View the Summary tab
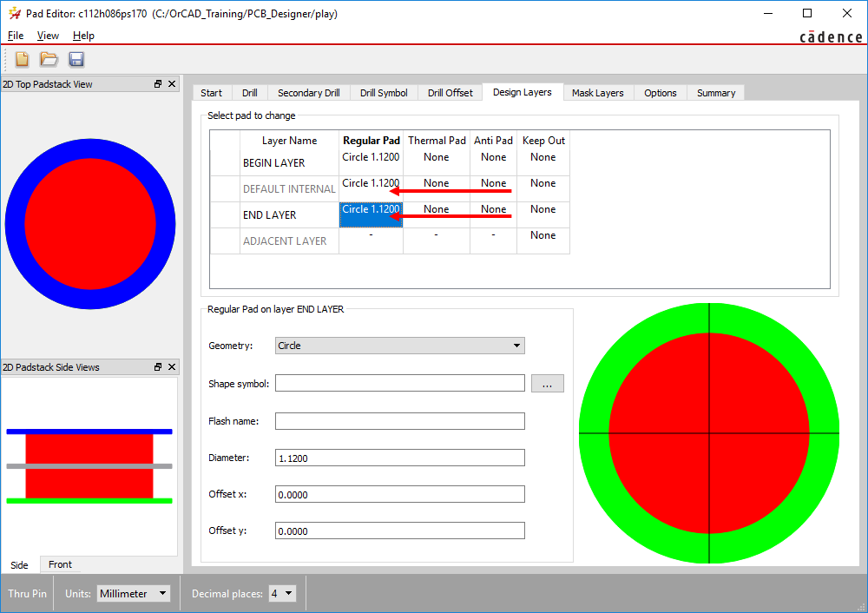Viewport: 868px width, 613px height. 716,93
